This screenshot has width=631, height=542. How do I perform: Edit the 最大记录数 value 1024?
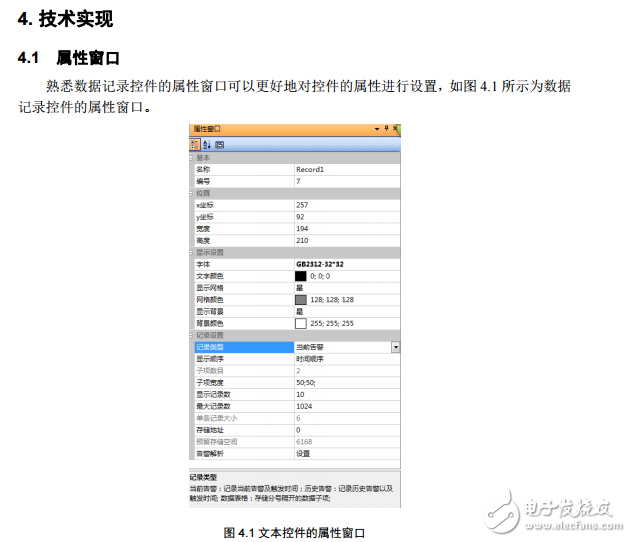[x=304, y=406]
